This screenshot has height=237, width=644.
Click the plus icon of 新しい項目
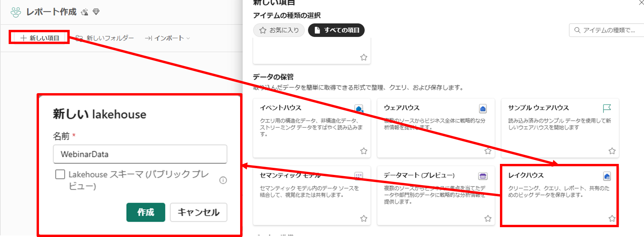[x=24, y=38]
